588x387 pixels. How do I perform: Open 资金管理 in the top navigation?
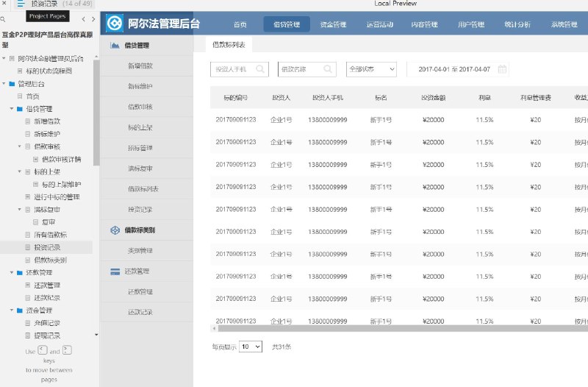[333, 24]
